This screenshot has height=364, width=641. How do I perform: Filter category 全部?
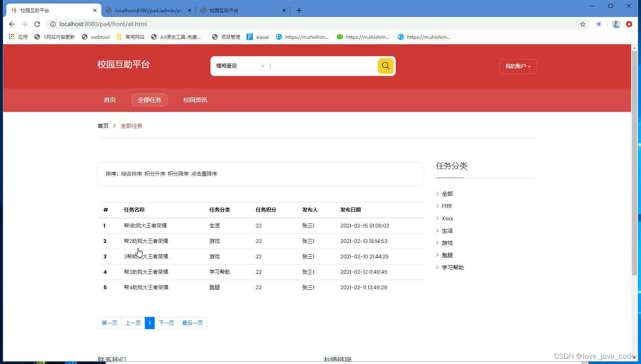pyautogui.click(x=447, y=194)
